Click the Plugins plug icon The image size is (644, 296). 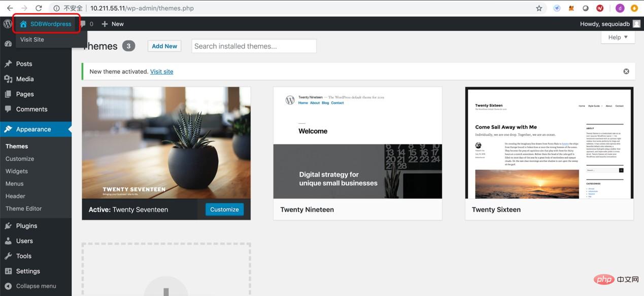tap(8, 226)
